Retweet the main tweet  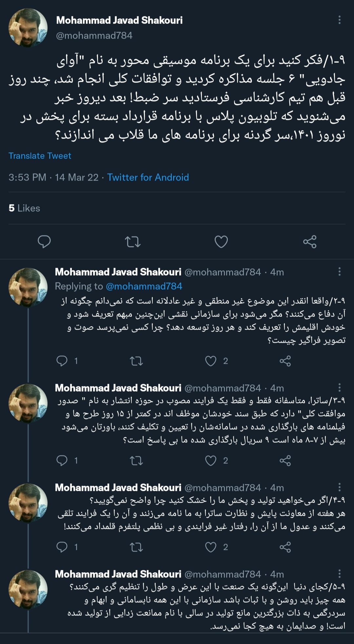pos(133,242)
